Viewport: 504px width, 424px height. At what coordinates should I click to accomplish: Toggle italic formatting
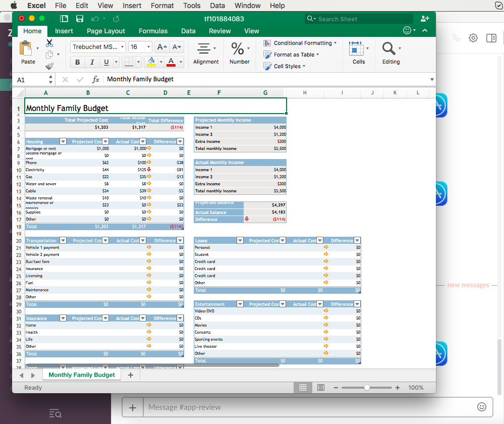(92, 62)
